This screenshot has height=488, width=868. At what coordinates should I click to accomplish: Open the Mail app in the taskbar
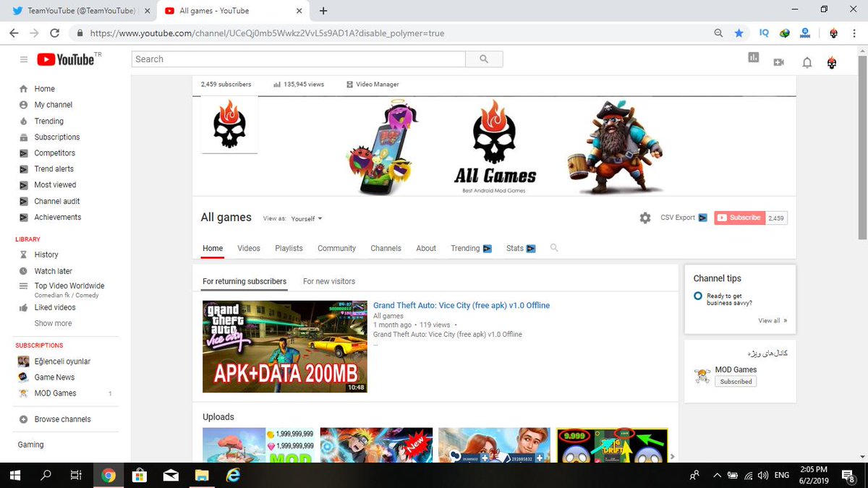point(171,475)
